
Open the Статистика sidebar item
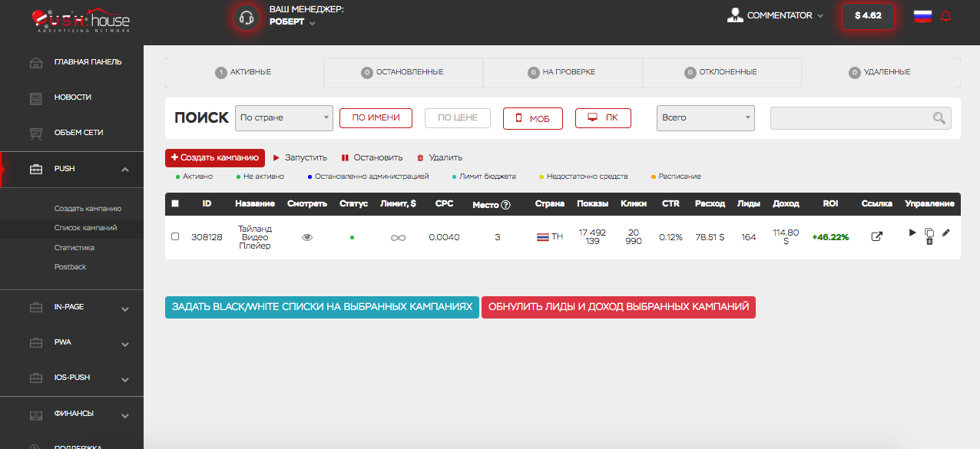click(74, 248)
